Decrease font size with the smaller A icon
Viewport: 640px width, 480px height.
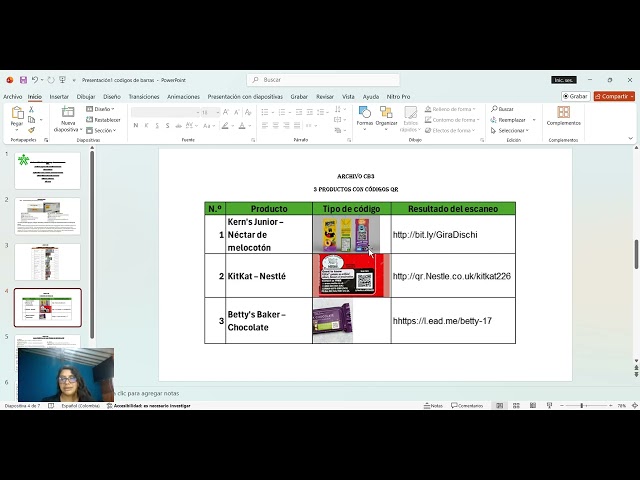pyautogui.click(x=237, y=112)
